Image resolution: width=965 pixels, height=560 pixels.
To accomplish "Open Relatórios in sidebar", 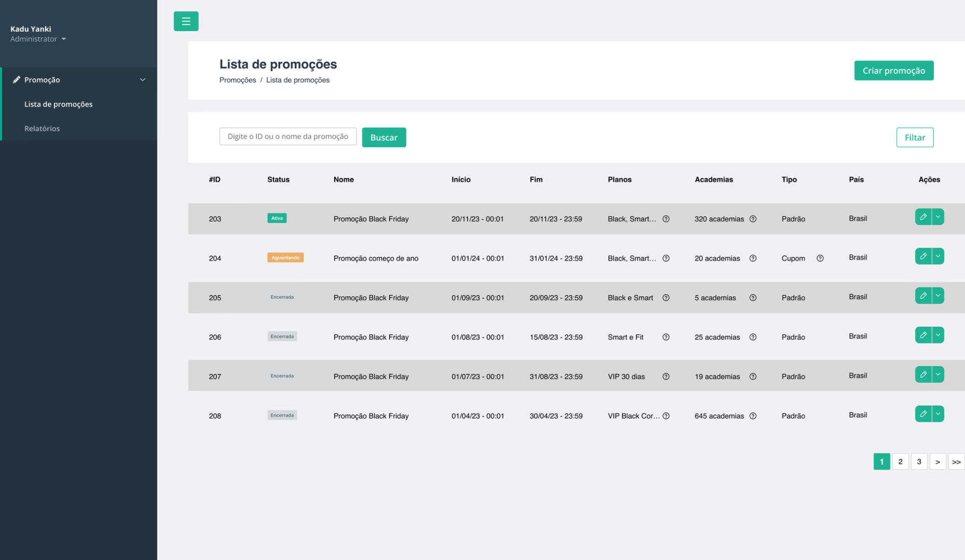I will [42, 129].
